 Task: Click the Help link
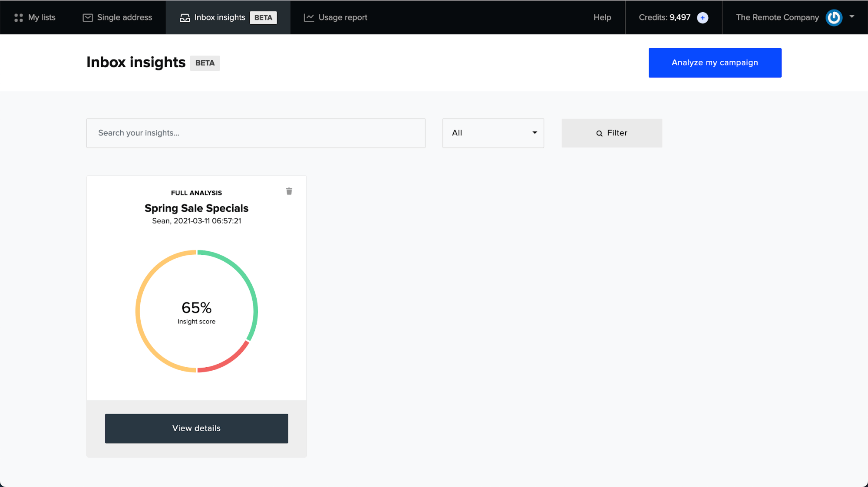602,17
